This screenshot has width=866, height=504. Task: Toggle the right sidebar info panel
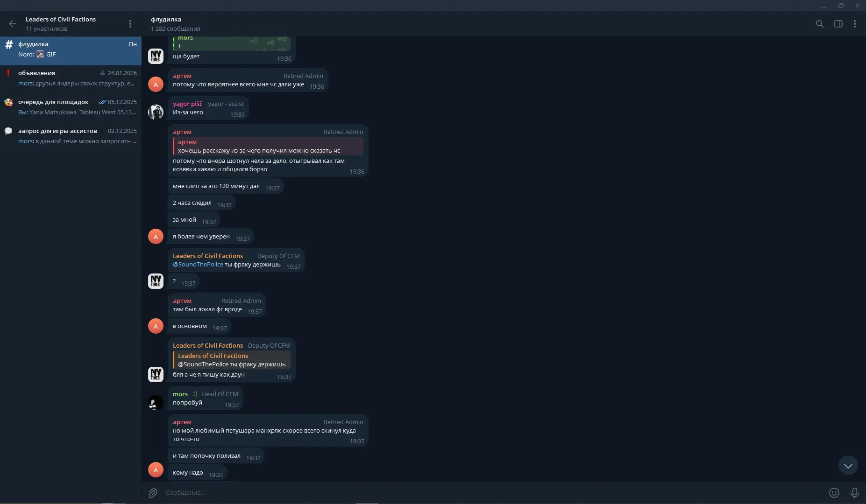(838, 24)
